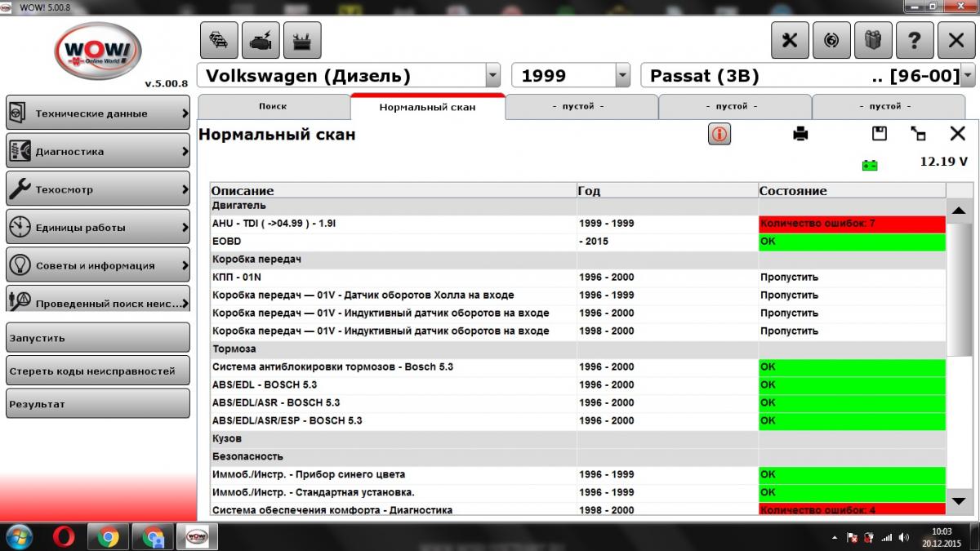Select the AHU - TDI 1.9l row
Screen dimensions: 980x551
[578, 224]
